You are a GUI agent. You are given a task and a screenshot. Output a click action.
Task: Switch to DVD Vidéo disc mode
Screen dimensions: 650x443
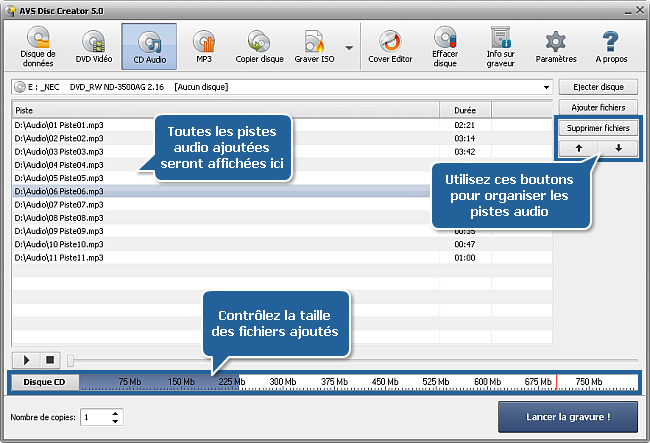(93, 50)
